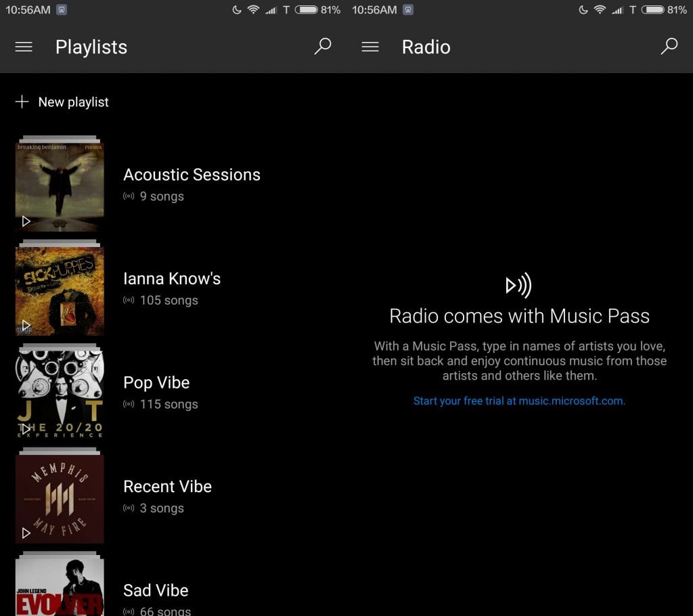Select the 66 songs count text
This screenshot has width=693, height=616.
coord(165,611)
